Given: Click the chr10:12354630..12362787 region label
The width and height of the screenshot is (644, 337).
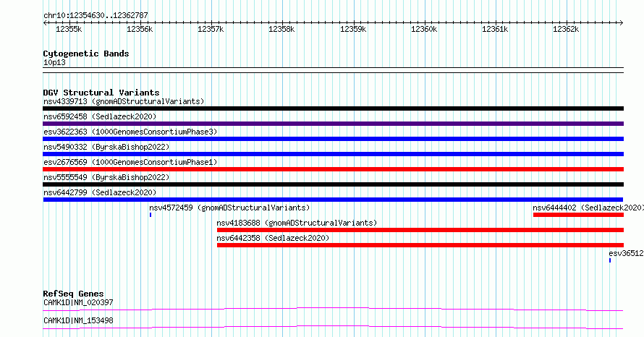Looking at the screenshot, I should 96,15.
